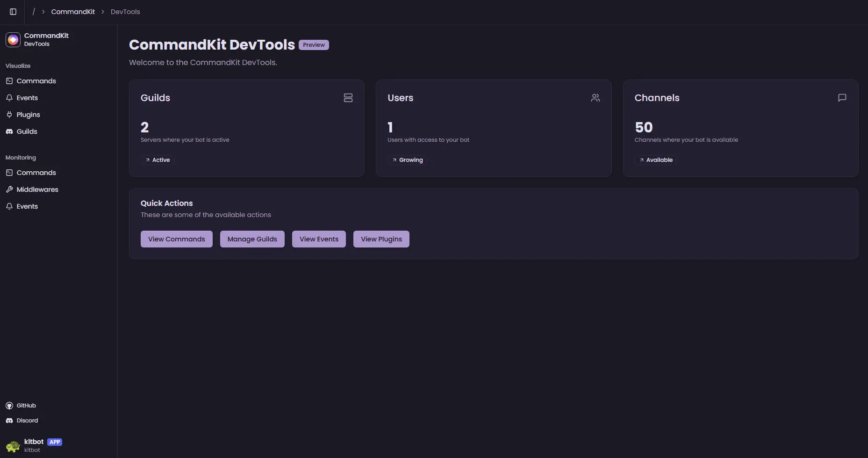Click the chat bubble icon on Channels card

842,98
